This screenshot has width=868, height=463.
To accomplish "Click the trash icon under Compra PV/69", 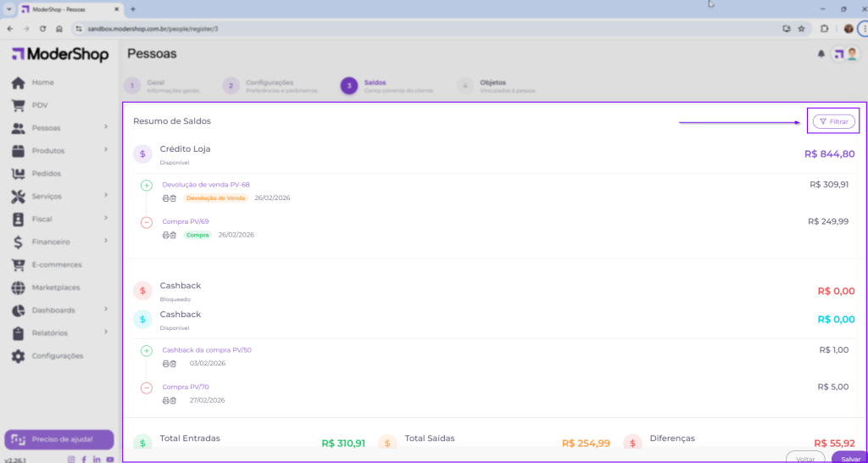I will (x=173, y=235).
